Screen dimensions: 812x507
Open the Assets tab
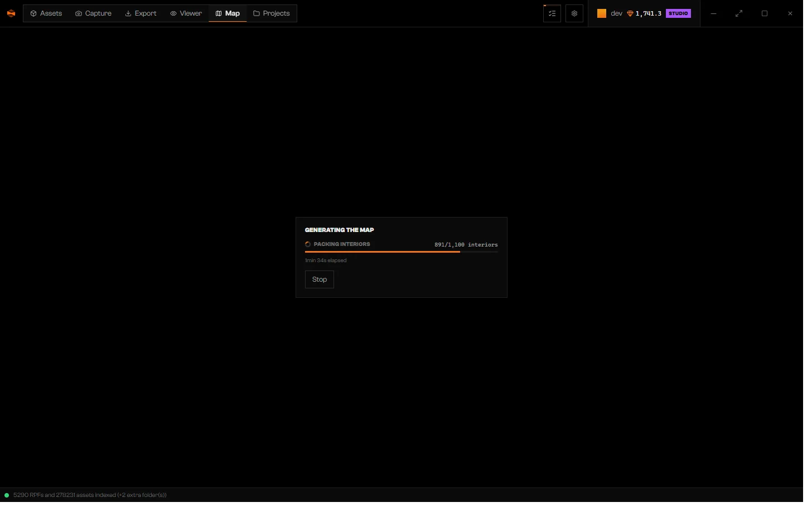pyautogui.click(x=46, y=13)
